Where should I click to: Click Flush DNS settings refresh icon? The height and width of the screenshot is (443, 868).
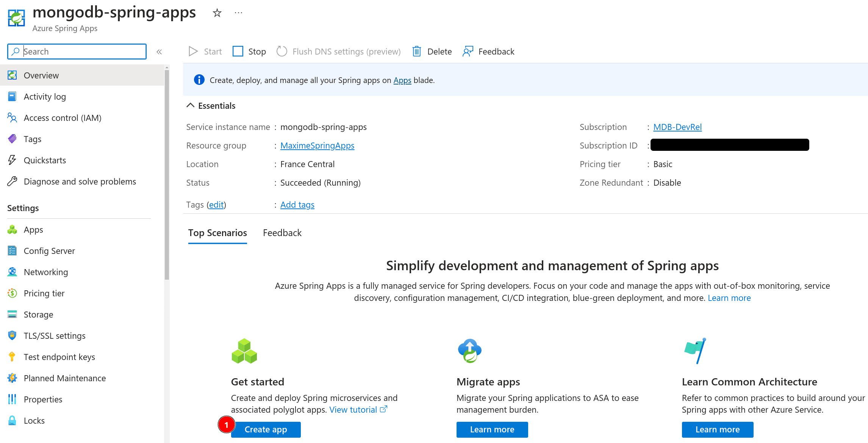(282, 51)
